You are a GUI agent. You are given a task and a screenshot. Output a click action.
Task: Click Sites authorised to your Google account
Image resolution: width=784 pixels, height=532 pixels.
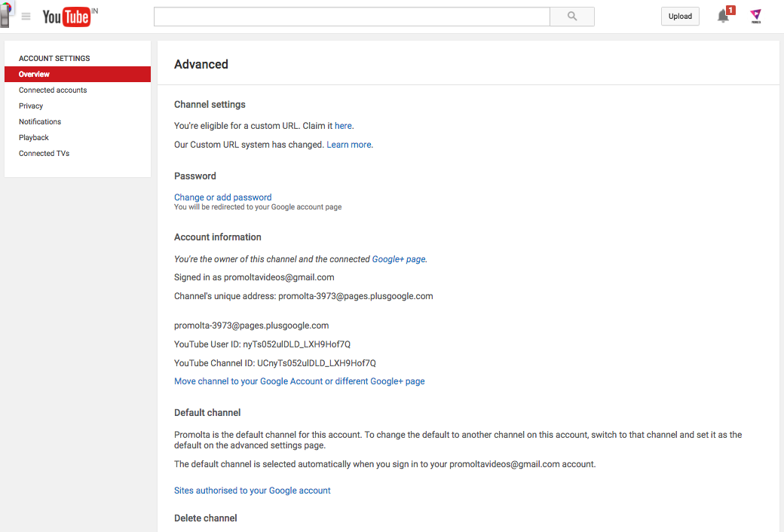click(x=252, y=490)
